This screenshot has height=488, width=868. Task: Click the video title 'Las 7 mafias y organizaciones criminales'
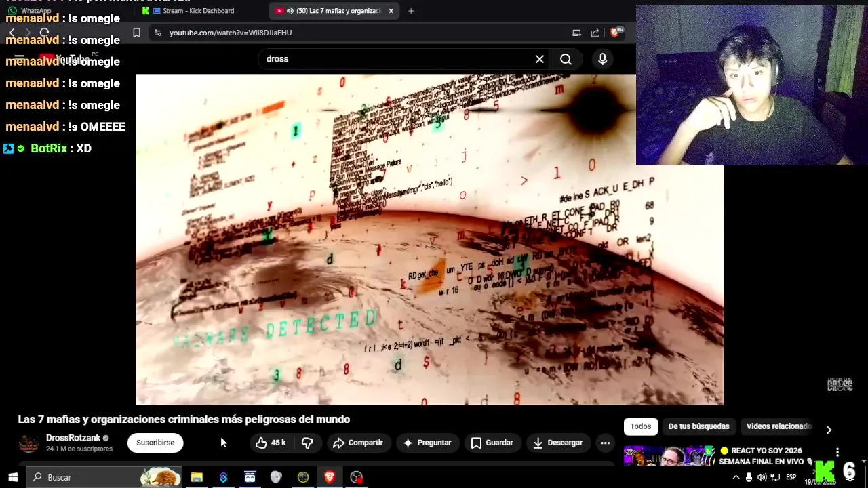(184, 420)
